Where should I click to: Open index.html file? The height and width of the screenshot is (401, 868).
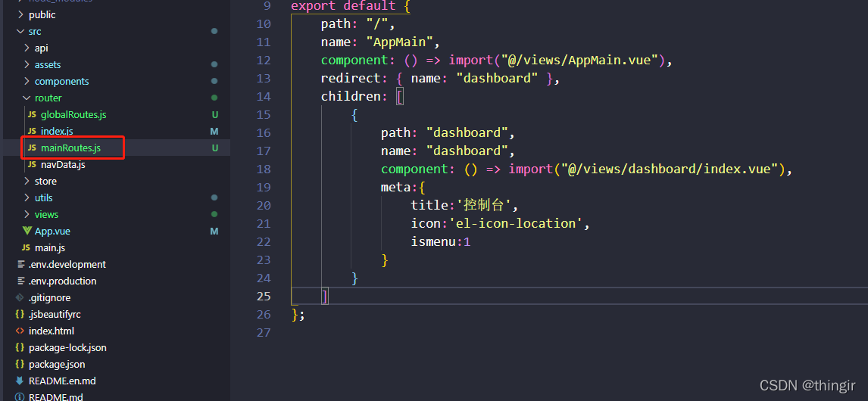point(52,331)
